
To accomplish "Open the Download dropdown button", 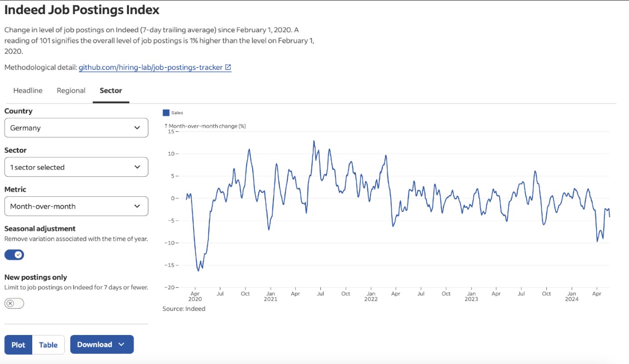I will 102,345.
